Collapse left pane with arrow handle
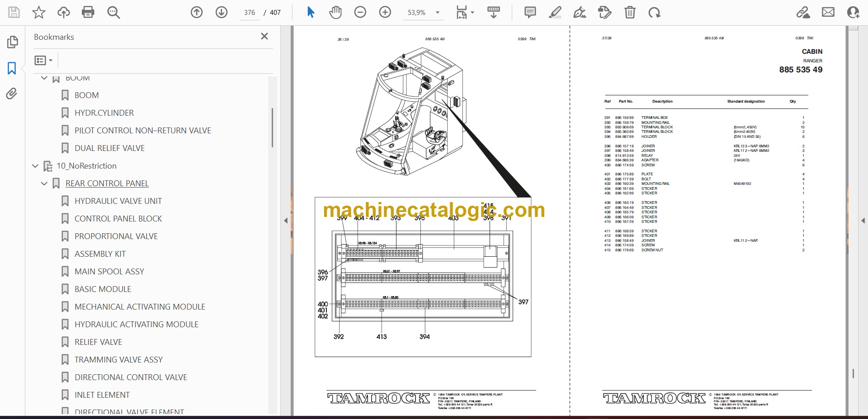Screen dimensions: 868x419 click(286, 221)
